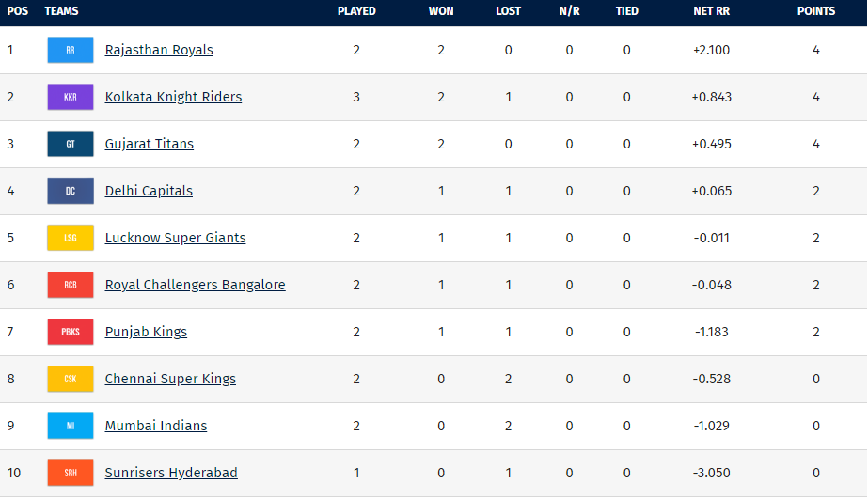Click the orange SRH badge
The height and width of the screenshot is (498, 868).
[71, 474]
